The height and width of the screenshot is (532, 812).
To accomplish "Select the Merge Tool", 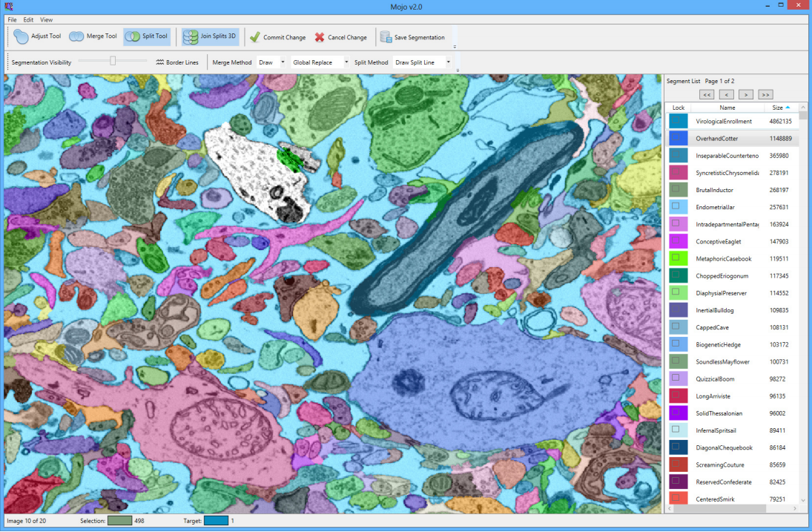I will [93, 36].
